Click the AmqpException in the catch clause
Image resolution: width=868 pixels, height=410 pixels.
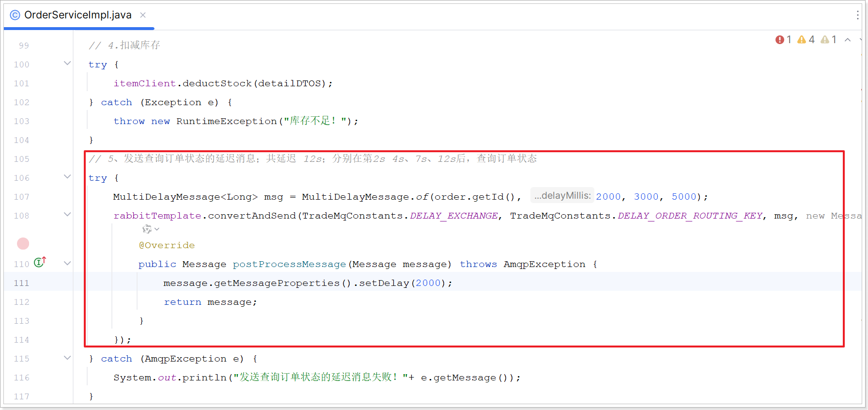[x=185, y=359]
